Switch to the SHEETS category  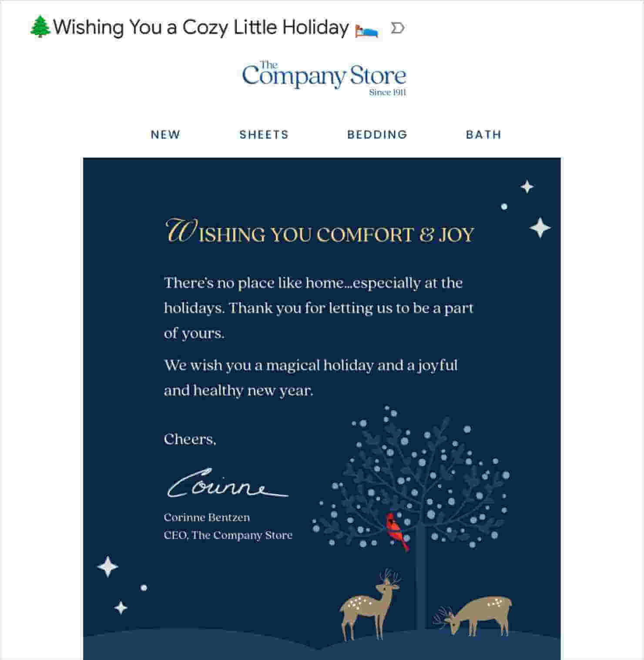coord(264,134)
